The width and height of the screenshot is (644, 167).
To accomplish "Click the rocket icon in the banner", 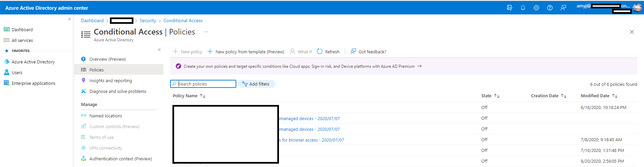I will click(x=178, y=66).
